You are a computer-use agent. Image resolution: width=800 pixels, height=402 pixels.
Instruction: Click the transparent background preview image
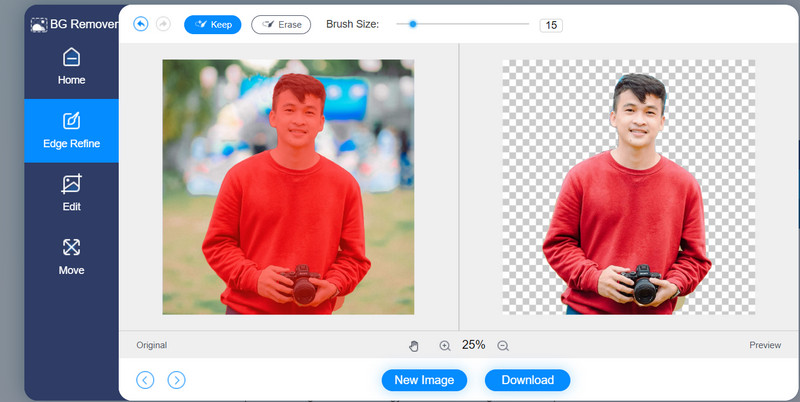point(627,187)
